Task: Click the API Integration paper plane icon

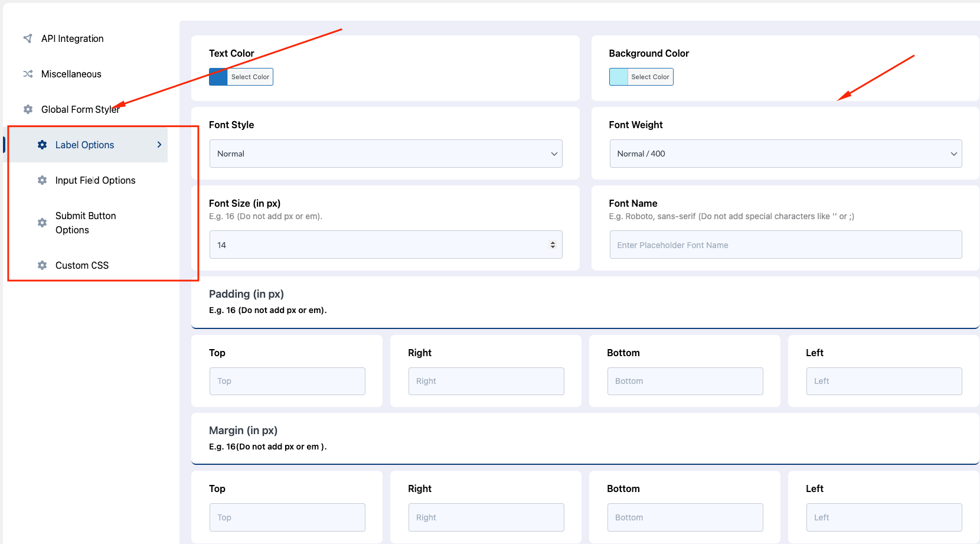Action: pyautogui.click(x=28, y=38)
